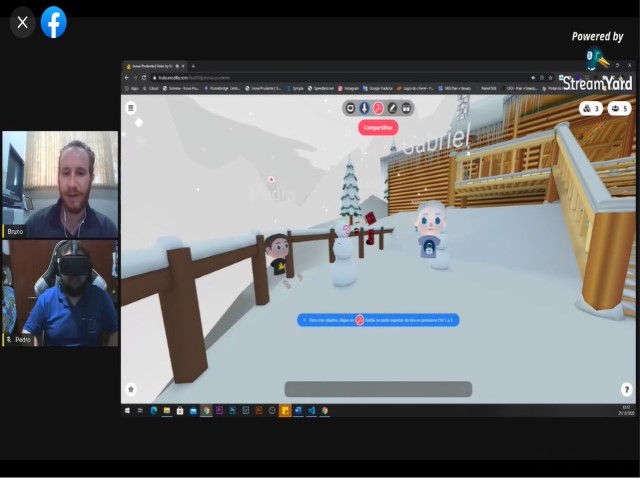The width and height of the screenshot is (640, 480).
Task: Click the favorite star icon in the room
Action: 131,389
